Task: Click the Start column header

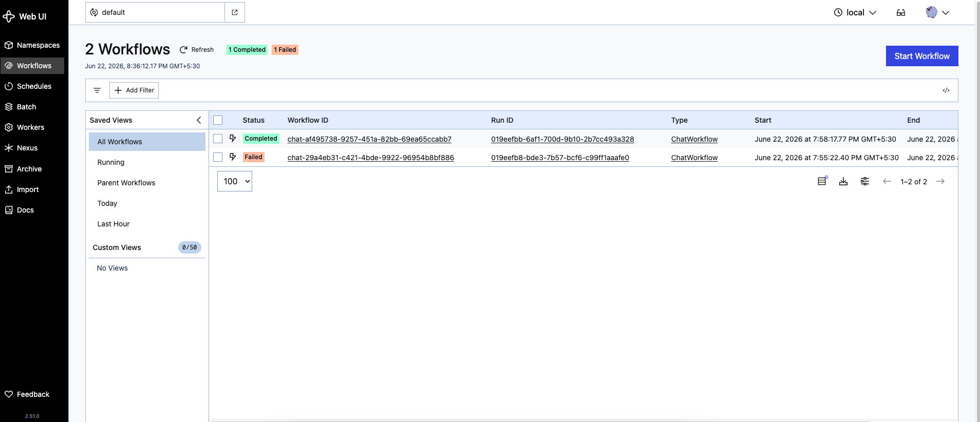Action: click(763, 120)
